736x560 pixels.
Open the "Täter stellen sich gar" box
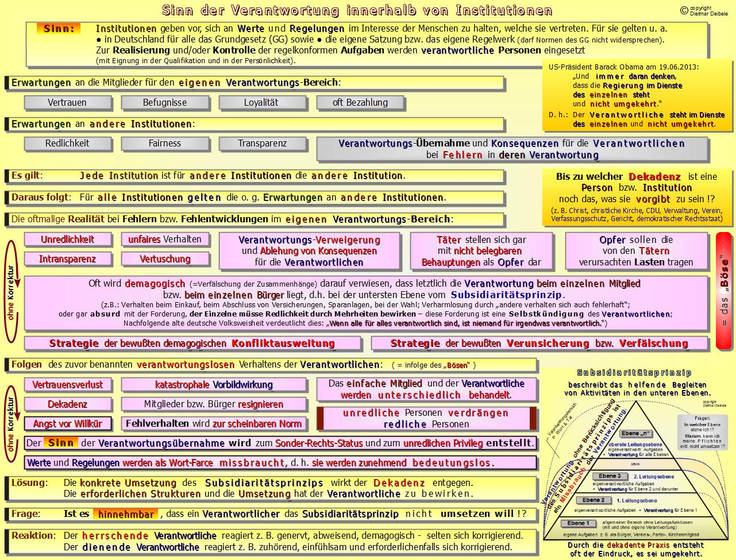tap(481, 251)
